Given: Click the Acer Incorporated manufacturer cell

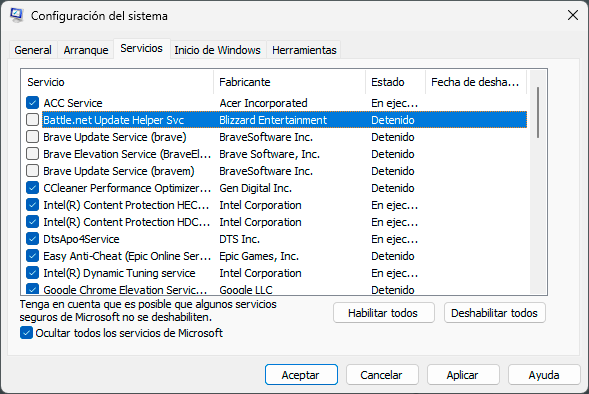Looking at the screenshot, I should point(263,103).
